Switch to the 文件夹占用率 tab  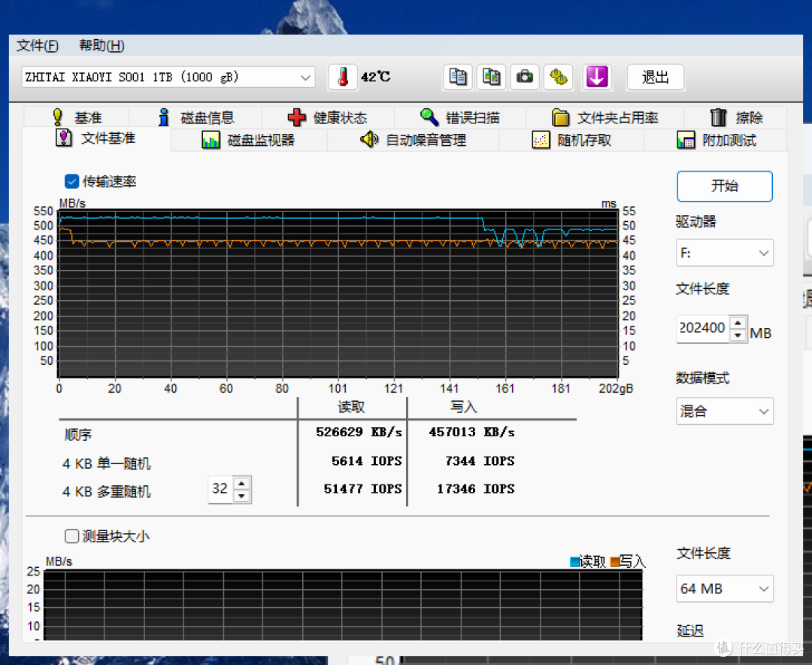(x=605, y=117)
